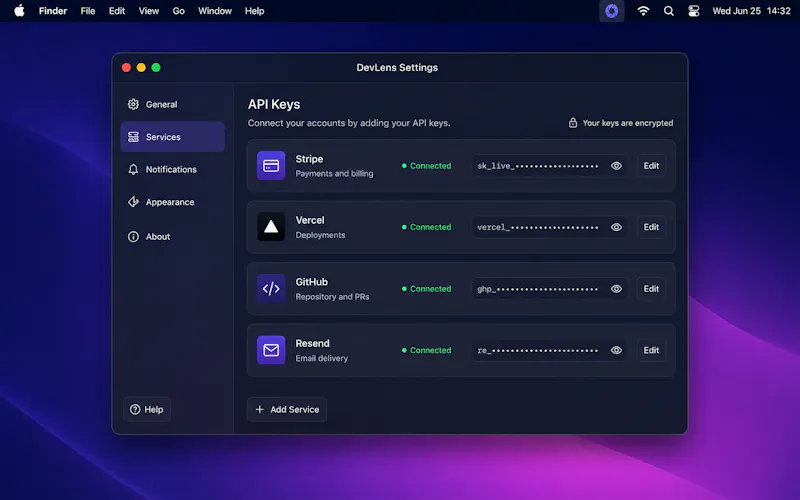Open the Go menu
Screen dimensions: 800x500
coord(179,11)
